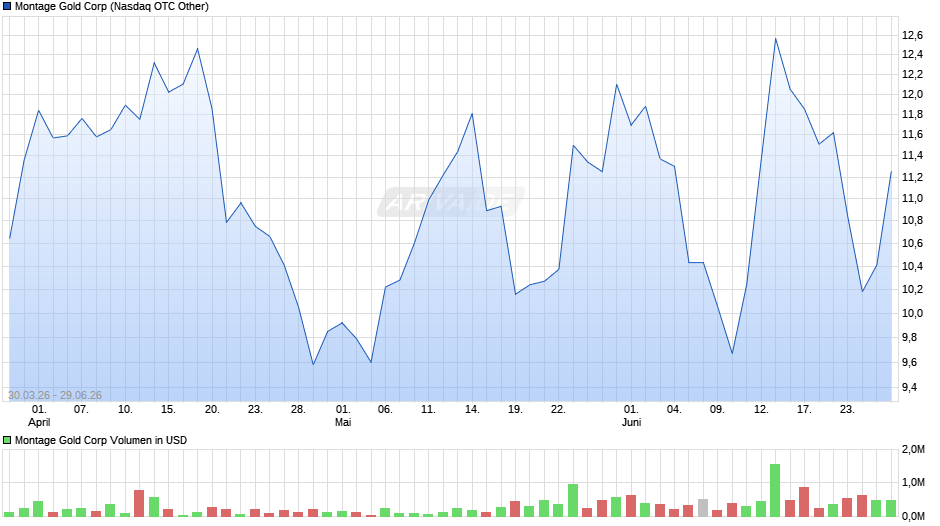Click the last price point at chart's right end
Screen dimensions: 940x526
[891, 172]
